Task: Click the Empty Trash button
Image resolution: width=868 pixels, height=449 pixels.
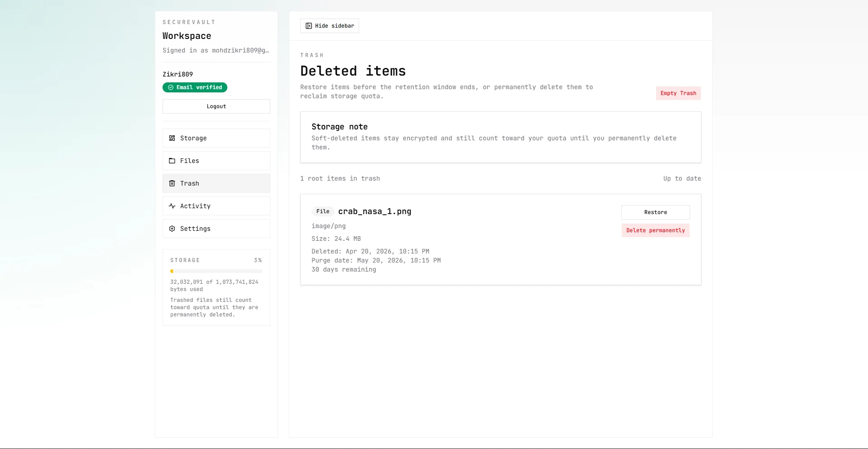Action: tap(678, 93)
